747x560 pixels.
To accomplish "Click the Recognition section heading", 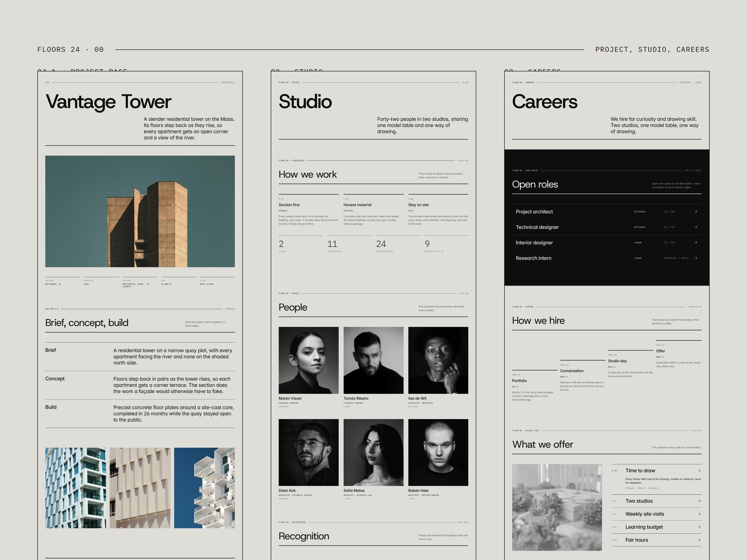I will pyautogui.click(x=304, y=536).
